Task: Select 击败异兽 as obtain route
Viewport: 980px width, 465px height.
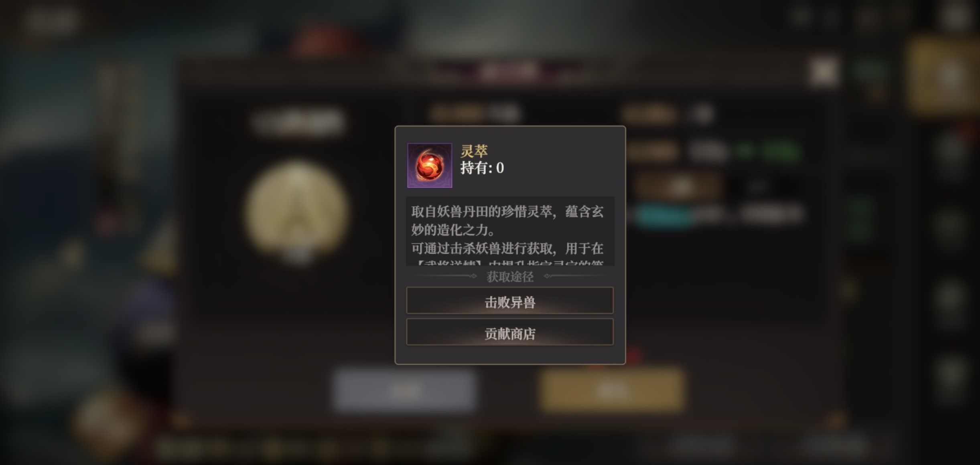Action: 510,301
